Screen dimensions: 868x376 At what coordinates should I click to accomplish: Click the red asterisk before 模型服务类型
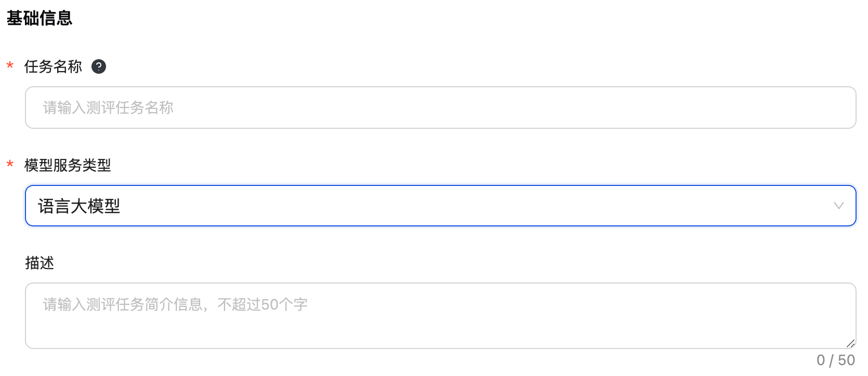click(x=10, y=165)
